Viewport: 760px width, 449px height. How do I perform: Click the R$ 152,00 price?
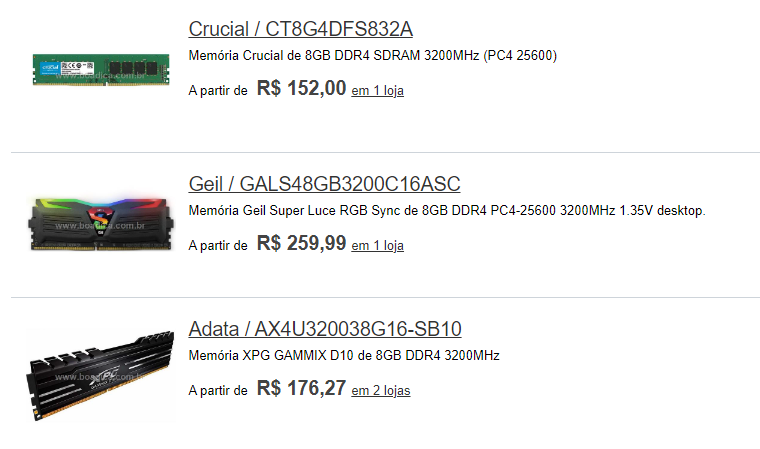click(x=301, y=89)
